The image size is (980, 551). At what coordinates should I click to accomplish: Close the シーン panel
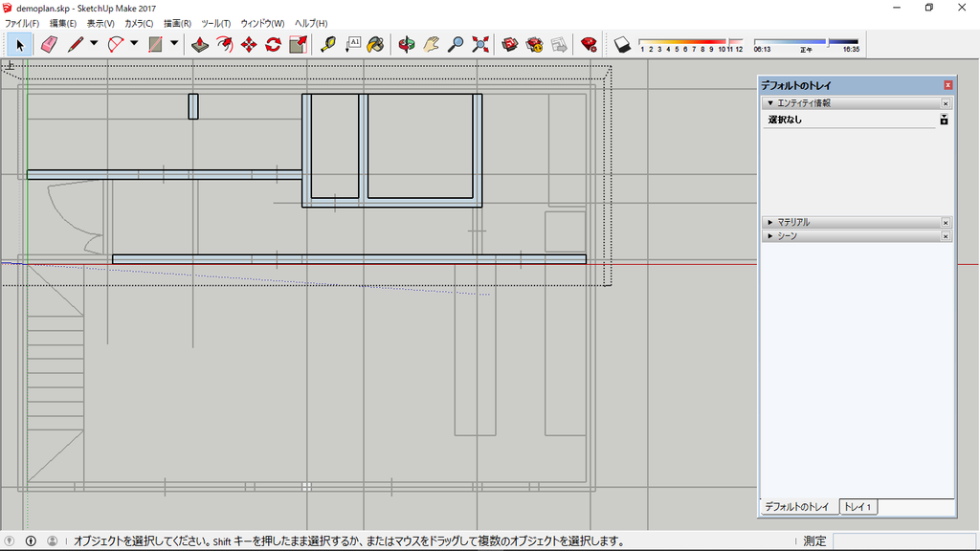946,236
